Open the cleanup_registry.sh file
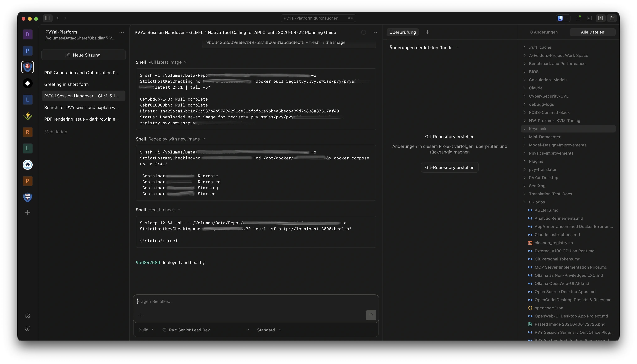 point(568,243)
